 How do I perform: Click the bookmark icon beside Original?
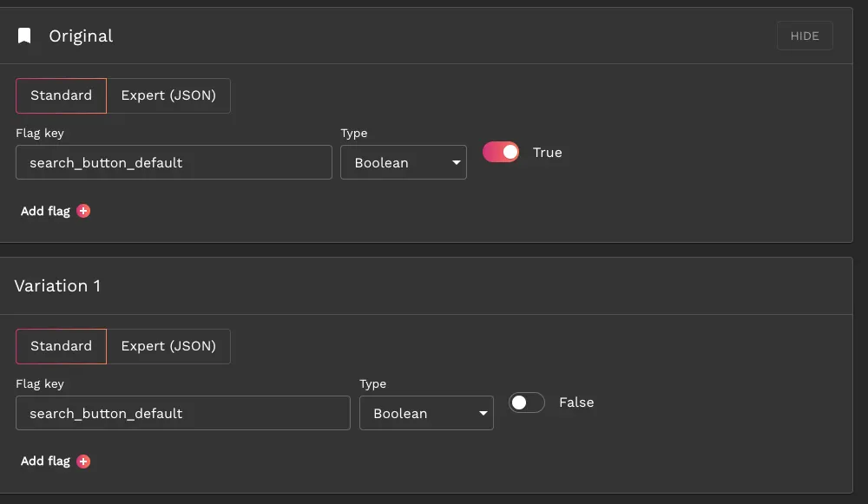(24, 36)
